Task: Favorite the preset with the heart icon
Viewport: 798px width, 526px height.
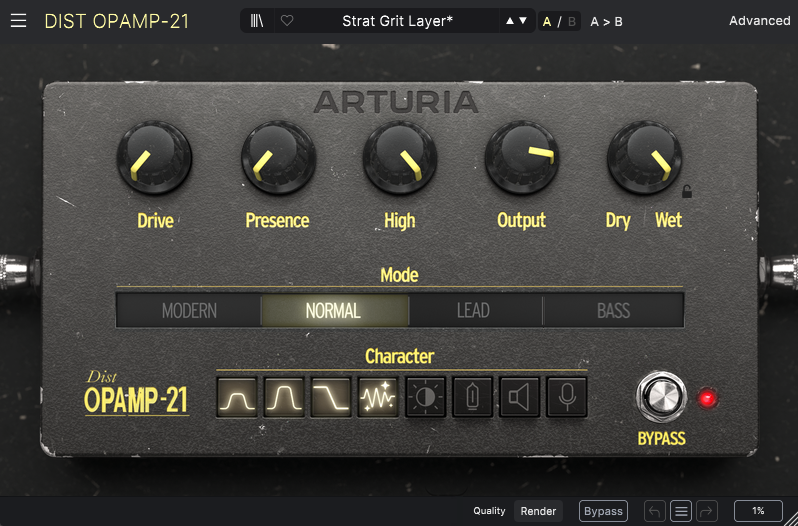Action: (x=287, y=21)
